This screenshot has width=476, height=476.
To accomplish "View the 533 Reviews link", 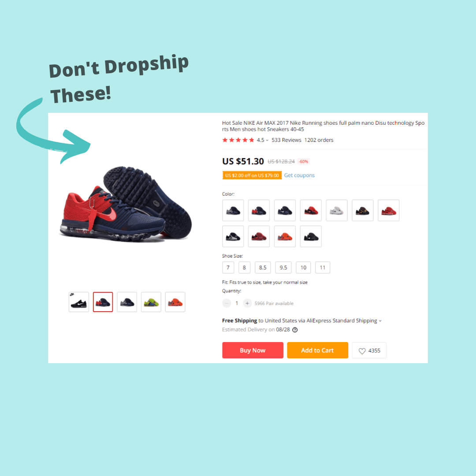I will 286,140.
